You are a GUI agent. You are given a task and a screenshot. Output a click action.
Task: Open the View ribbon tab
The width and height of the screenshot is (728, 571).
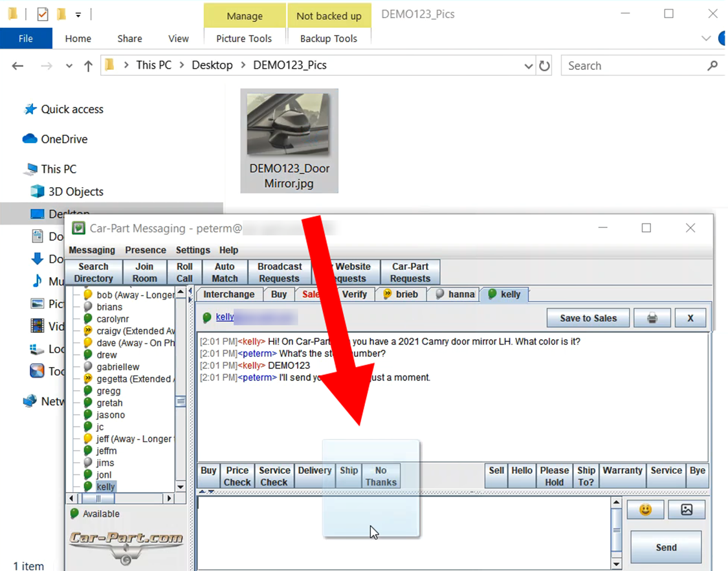(x=179, y=39)
